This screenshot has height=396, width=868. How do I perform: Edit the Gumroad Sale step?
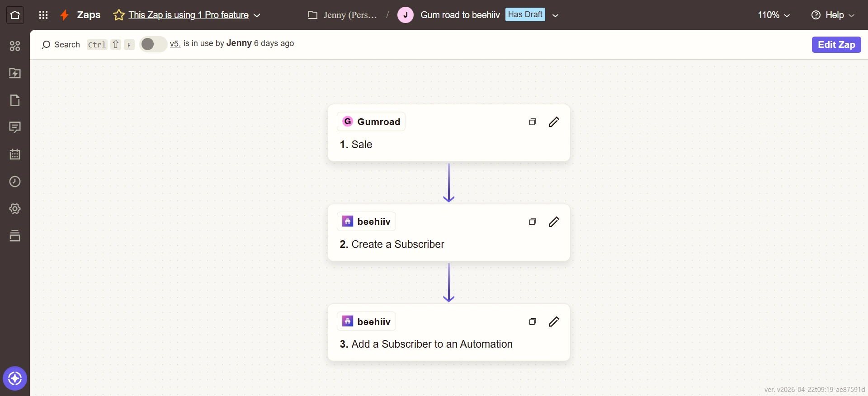tap(554, 122)
